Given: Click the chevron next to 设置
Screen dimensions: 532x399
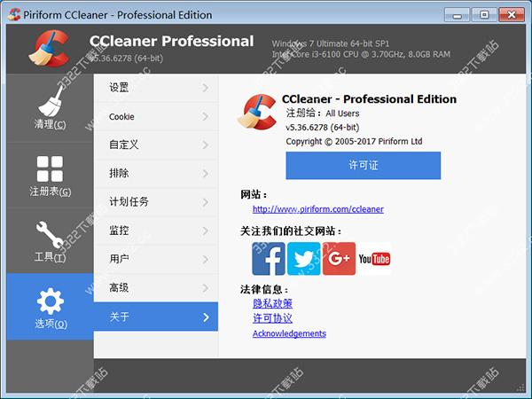Looking at the screenshot, I should pos(206,88).
